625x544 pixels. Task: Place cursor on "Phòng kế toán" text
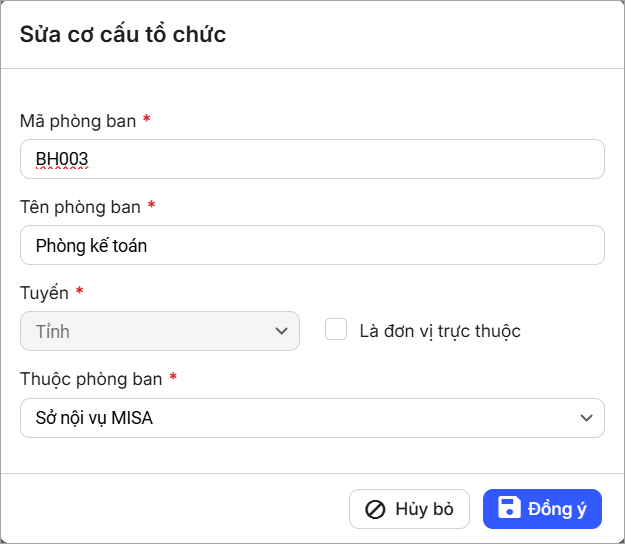[x=91, y=245]
